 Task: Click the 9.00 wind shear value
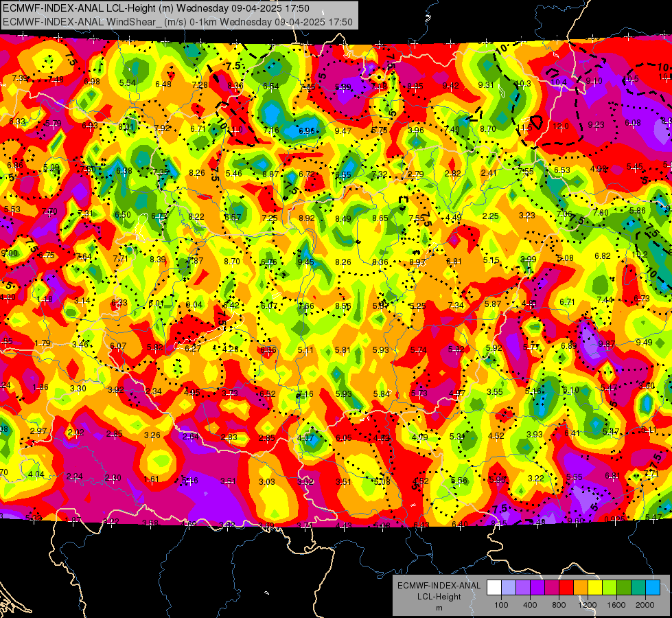tap(10, 253)
